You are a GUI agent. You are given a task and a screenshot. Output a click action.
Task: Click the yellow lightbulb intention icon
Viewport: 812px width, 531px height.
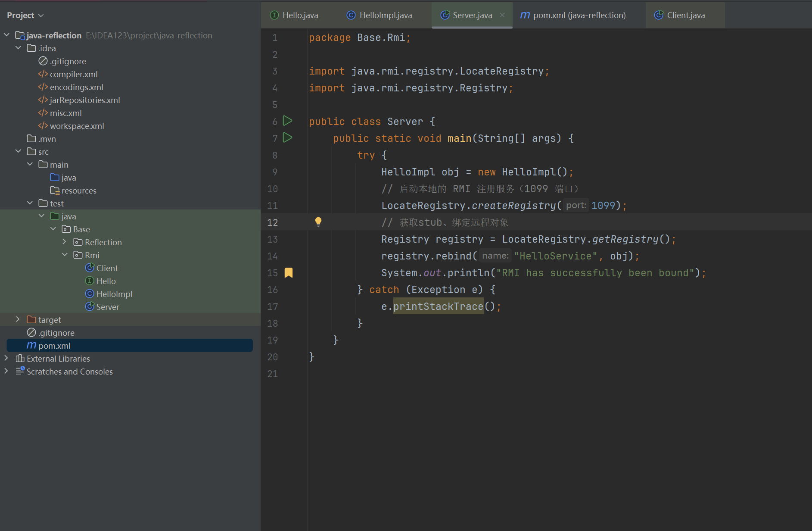coord(318,222)
